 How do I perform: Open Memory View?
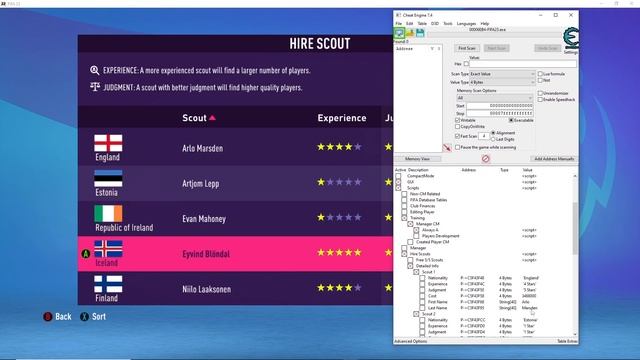[x=417, y=159]
